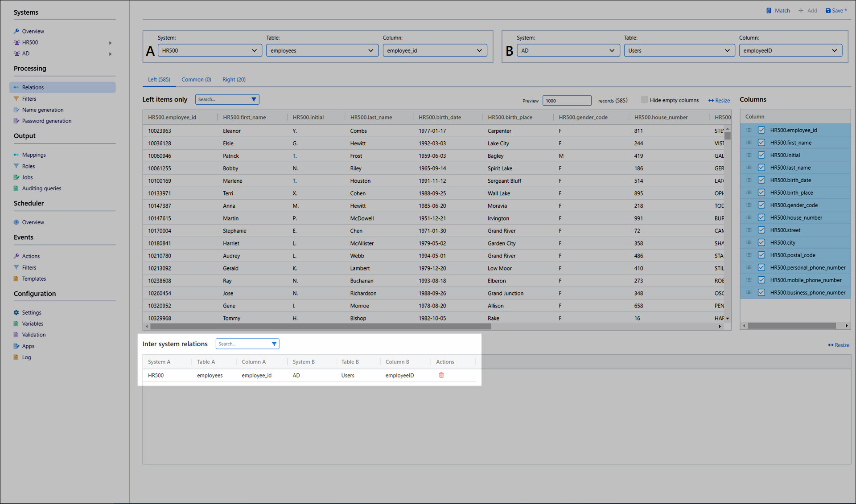Click filter icon in Left items search

[x=254, y=99]
